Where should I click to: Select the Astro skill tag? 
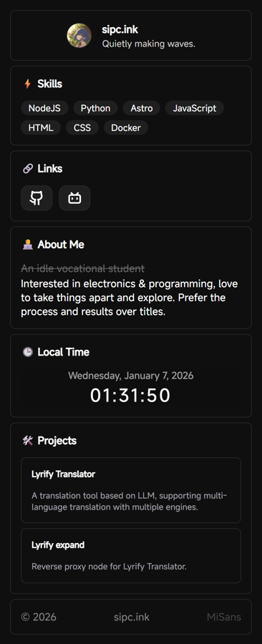(x=142, y=108)
